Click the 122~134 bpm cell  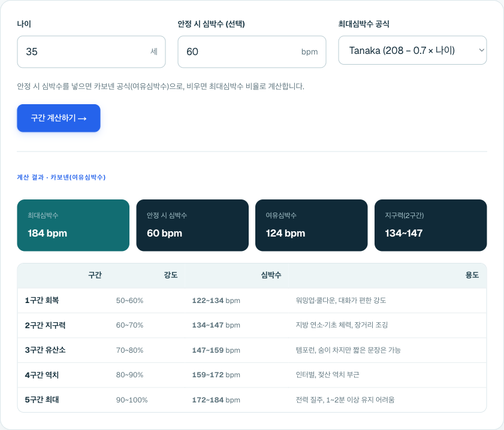pos(216,301)
